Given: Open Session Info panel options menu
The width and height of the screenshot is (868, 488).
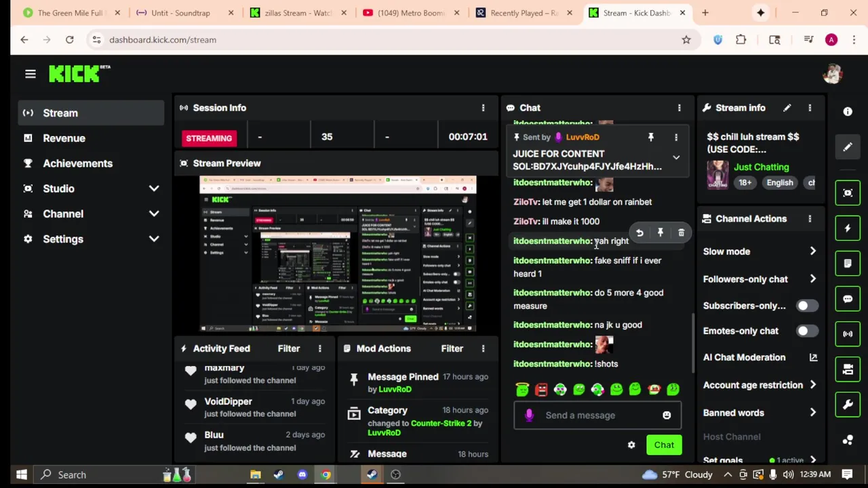Looking at the screenshot, I should [x=483, y=108].
